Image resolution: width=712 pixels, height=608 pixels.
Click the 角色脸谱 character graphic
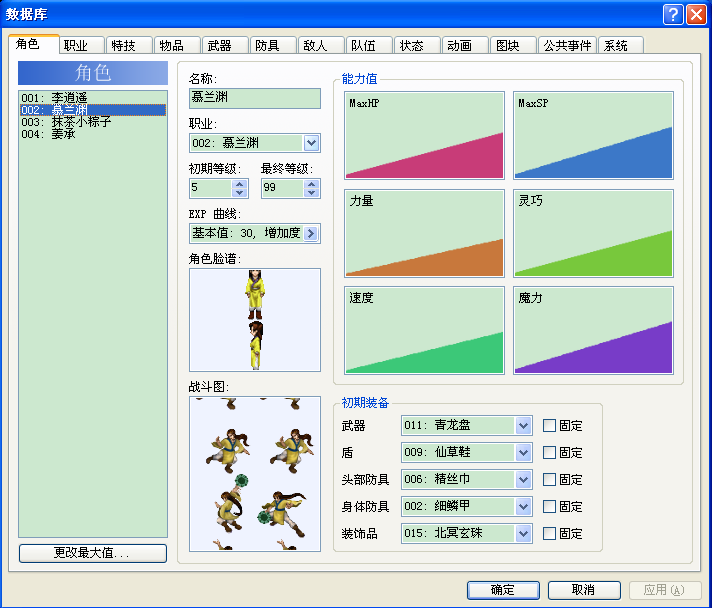click(255, 320)
